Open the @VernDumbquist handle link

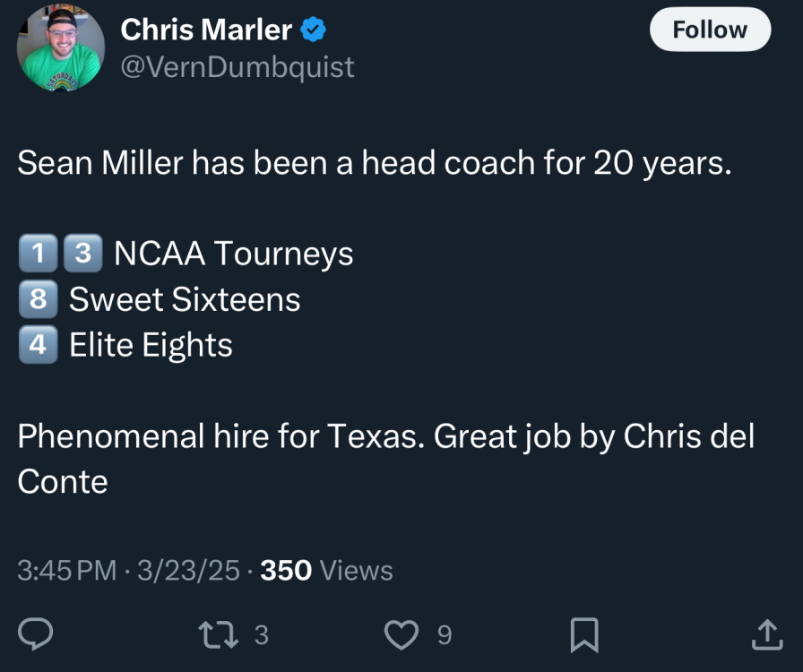[237, 66]
